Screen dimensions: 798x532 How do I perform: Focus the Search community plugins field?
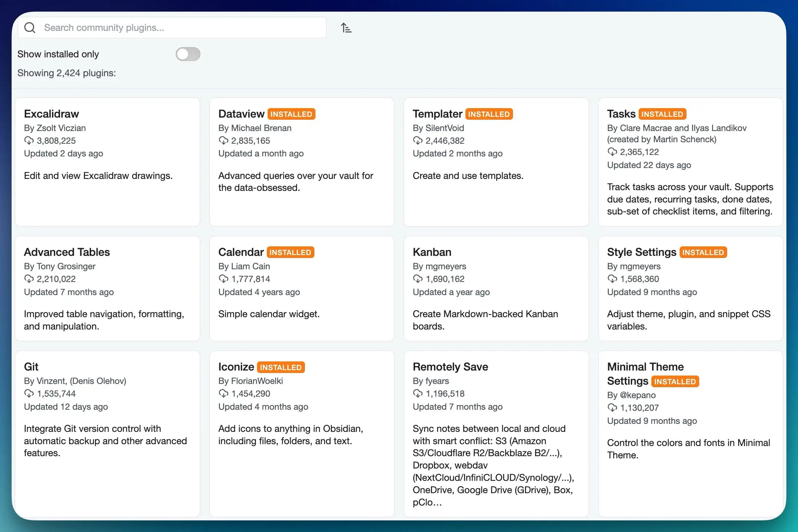pyautogui.click(x=182, y=28)
